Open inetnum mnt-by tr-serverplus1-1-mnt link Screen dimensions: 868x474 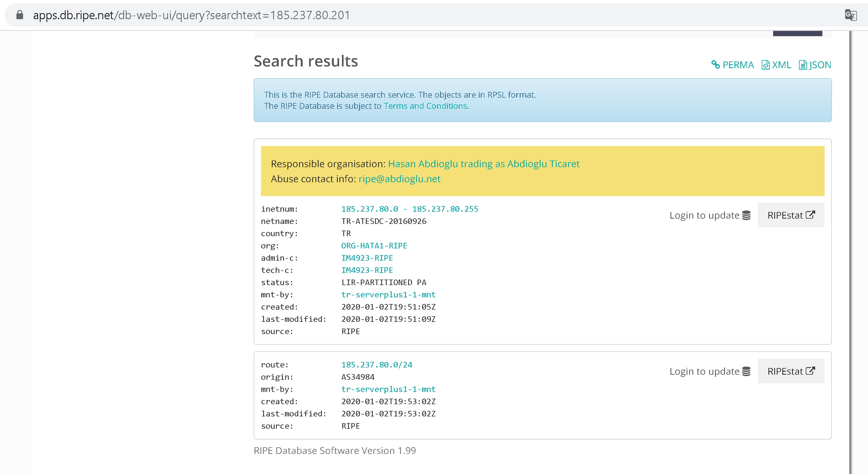(x=388, y=294)
